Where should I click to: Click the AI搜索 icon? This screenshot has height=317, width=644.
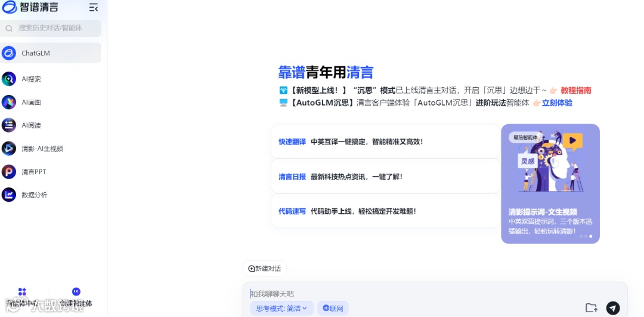point(8,79)
